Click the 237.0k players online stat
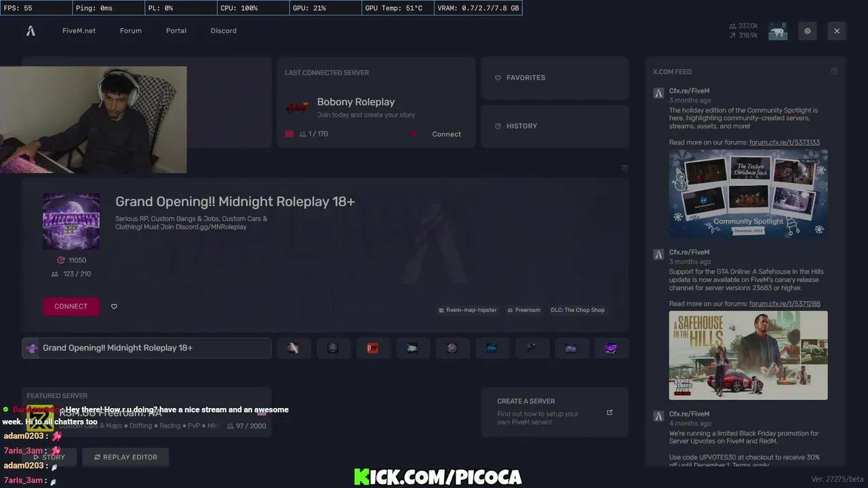Image resolution: width=868 pixels, height=488 pixels. coord(743,26)
